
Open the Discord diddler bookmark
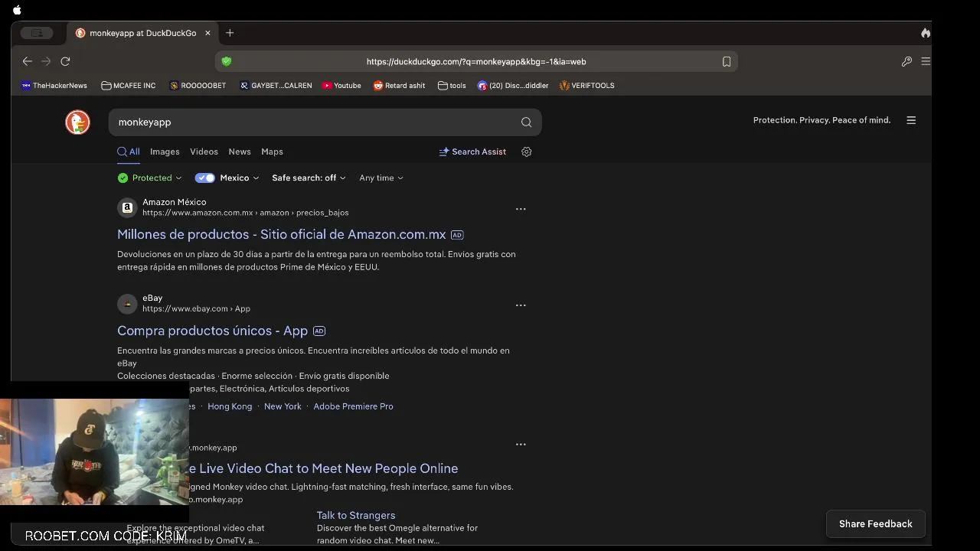(x=513, y=86)
